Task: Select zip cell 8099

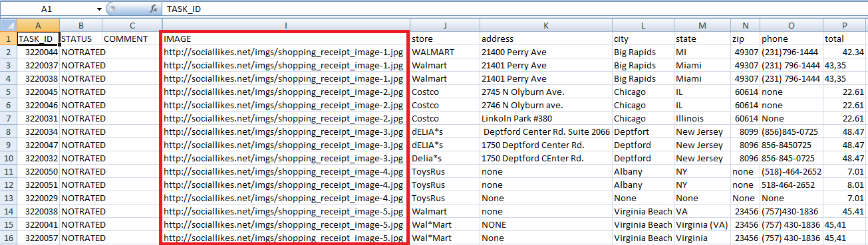Action: coord(745,131)
